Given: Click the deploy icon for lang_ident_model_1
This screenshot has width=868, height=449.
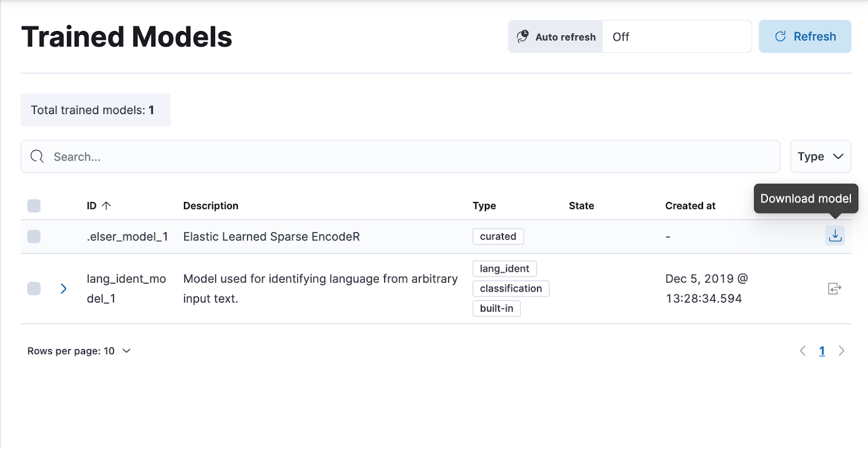Looking at the screenshot, I should click(x=834, y=289).
